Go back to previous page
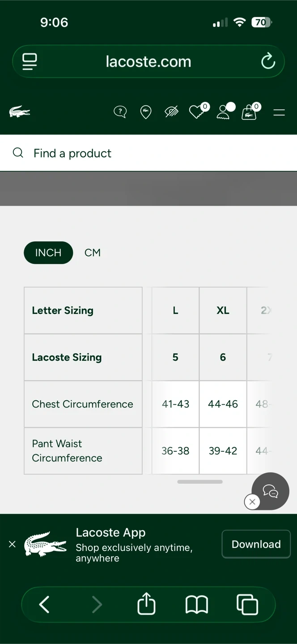This screenshot has height=644, width=297. [44, 605]
